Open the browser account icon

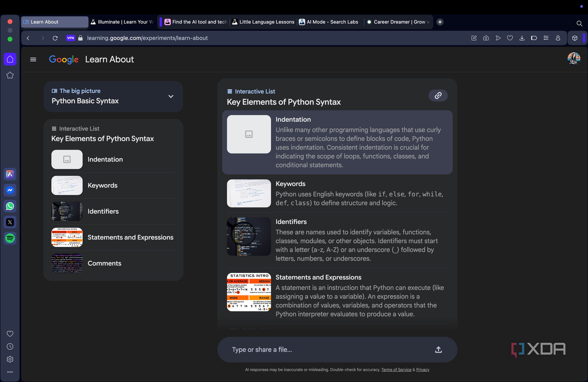tap(558, 38)
